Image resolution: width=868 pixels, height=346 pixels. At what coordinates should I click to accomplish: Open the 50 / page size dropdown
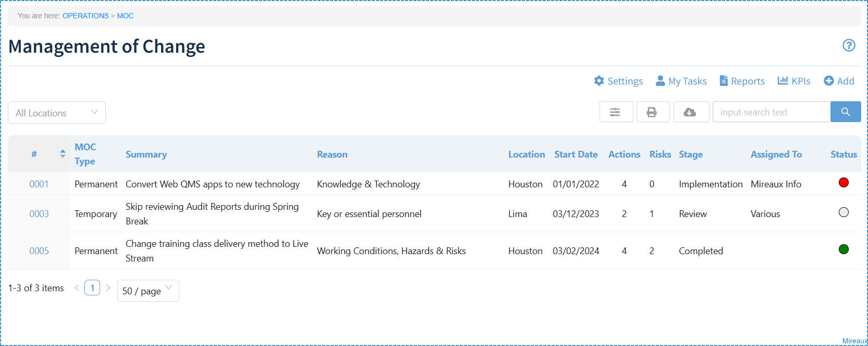(x=148, y=291)
